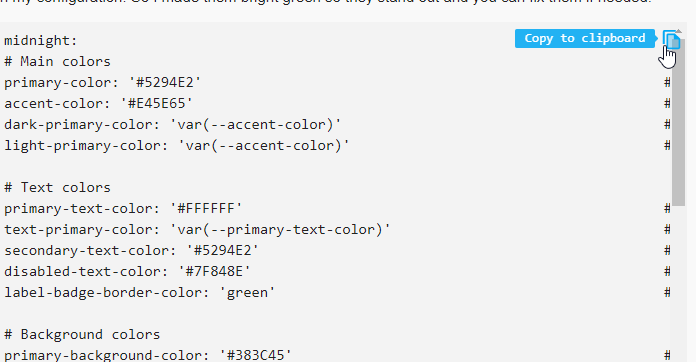
Task: Click the Copy to clipboard tooltip label
Action: tap(585, 38)
